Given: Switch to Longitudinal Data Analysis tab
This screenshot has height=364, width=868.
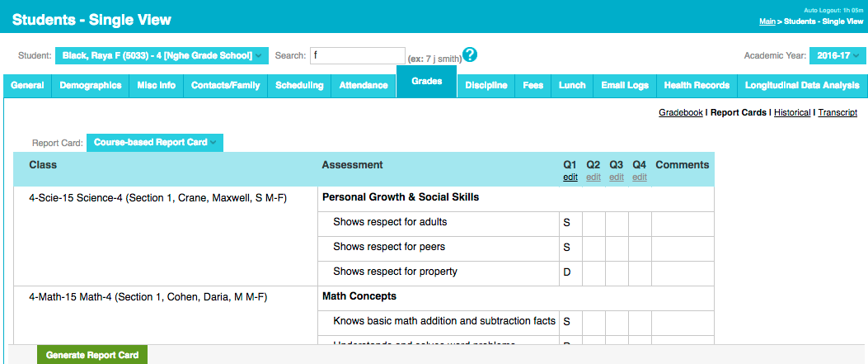Looking at the screenshot, I should click(x=802, y=86).
